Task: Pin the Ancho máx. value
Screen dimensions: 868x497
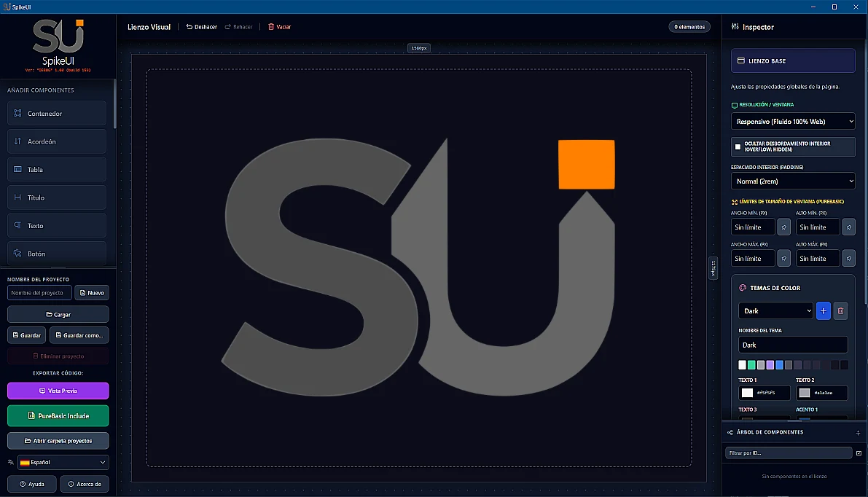Action: [x=783, y=259]
